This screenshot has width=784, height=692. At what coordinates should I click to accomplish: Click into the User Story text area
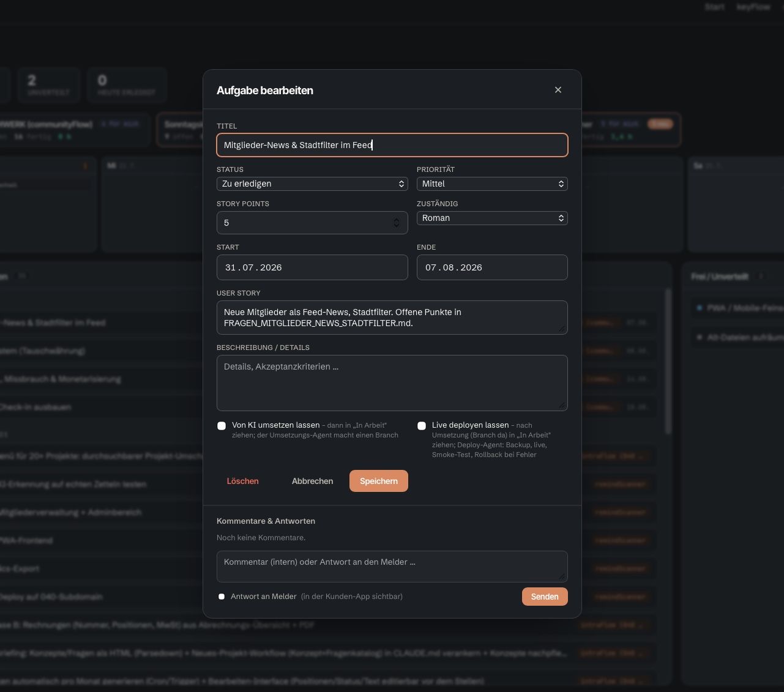(392, 318)
